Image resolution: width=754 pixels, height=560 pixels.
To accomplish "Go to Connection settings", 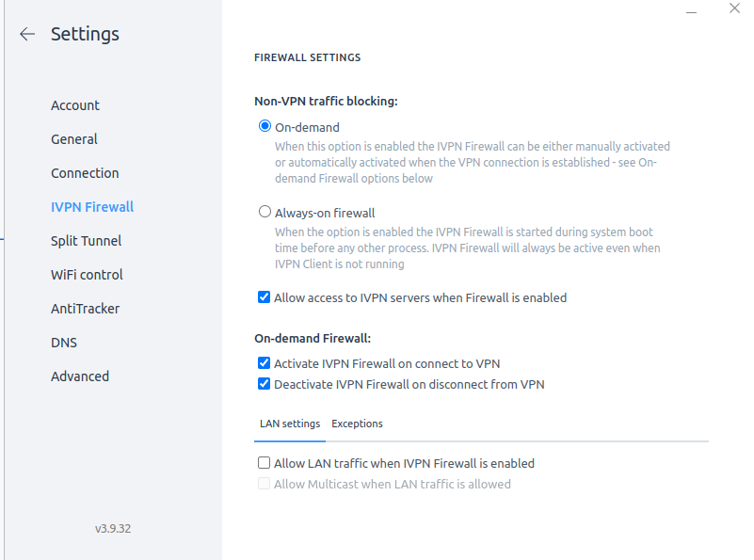I will point(85,173).
